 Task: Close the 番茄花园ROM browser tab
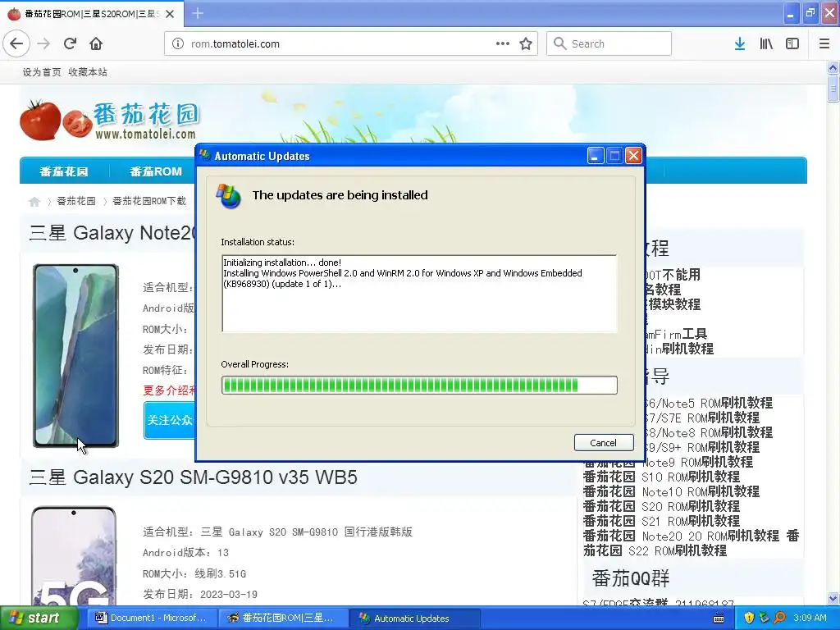tap(170, 14)
